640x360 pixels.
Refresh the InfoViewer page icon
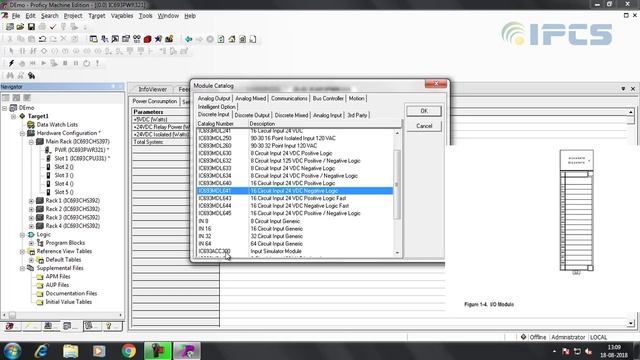(221, 39)
